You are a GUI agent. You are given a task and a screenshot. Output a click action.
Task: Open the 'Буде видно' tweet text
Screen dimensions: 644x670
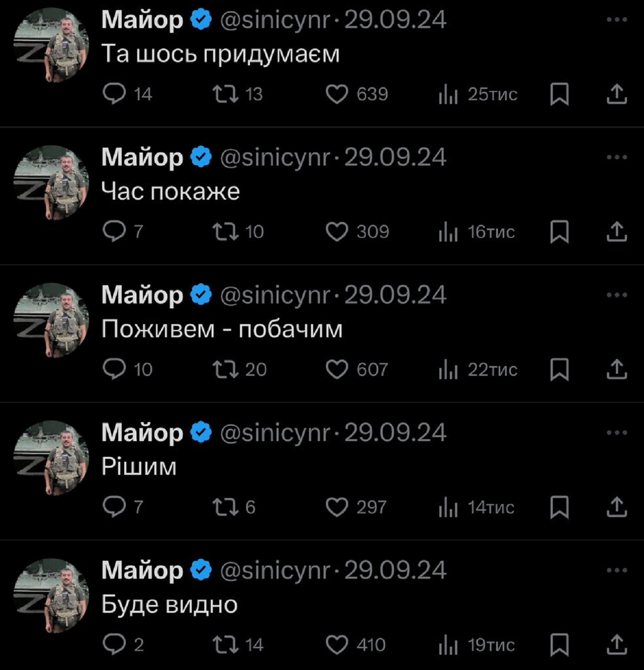[169, 605]
